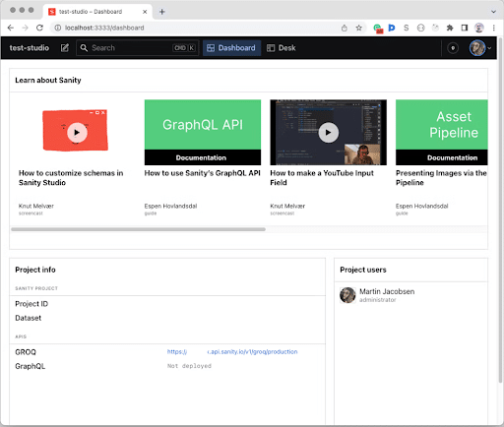Play the YouTube Input Field screencast
The width and height of the screenshot is (504, 427).
click(x=328, y=133)
